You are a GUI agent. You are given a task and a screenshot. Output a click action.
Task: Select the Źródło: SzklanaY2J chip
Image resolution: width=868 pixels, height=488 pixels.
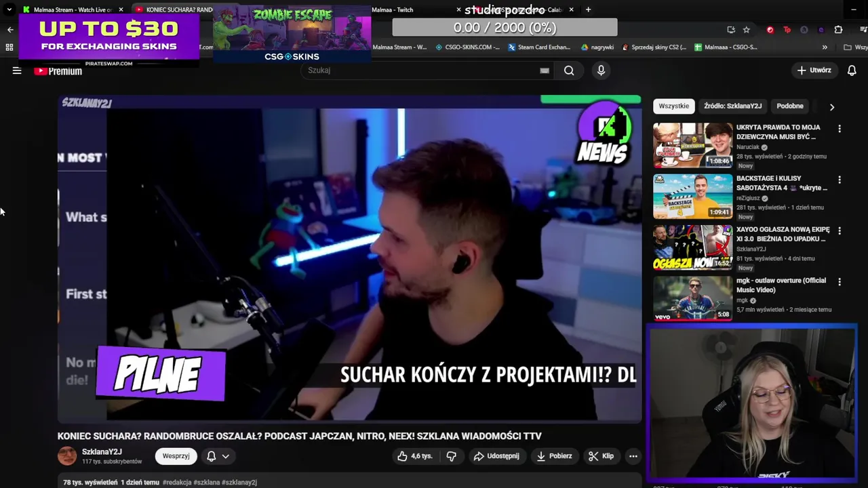(732, 106)
